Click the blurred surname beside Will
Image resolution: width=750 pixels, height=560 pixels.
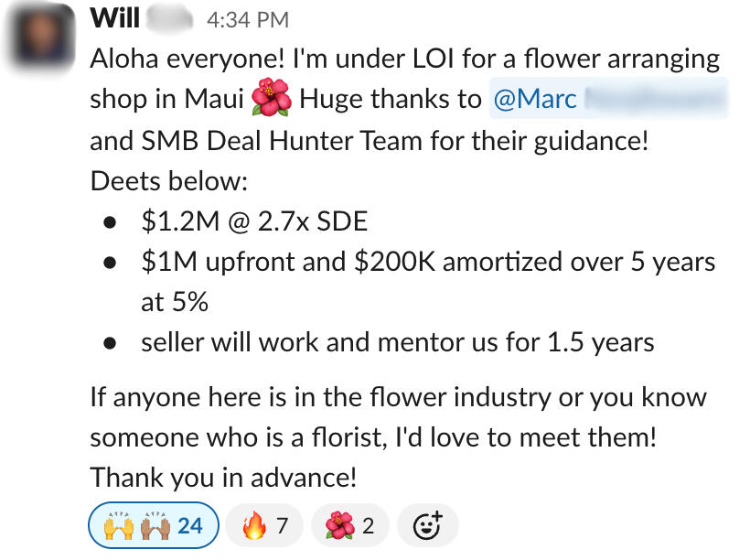(165, 16)
